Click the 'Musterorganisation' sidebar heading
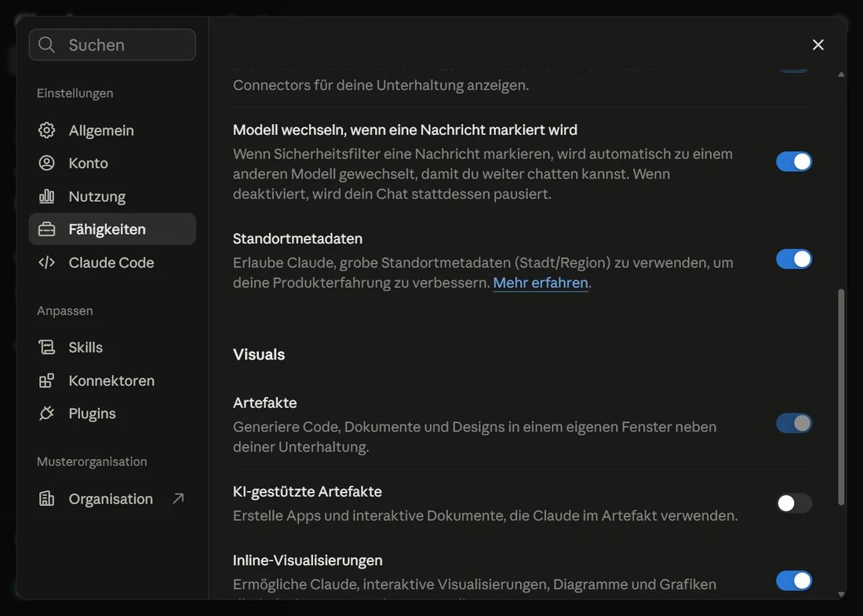This screenshot has width=863, height=616. pyautogui.click(x=92, y=461)
